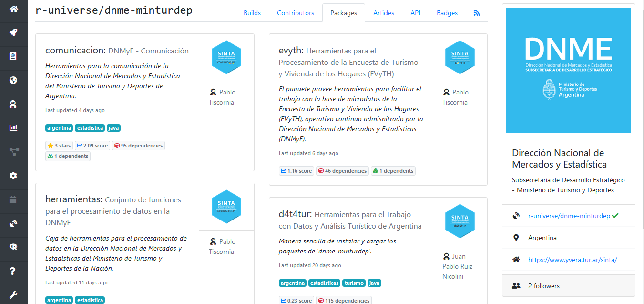Click the gear settings icon in the sidebar
Screen dimensions: 644x304
tap(13, 176)
